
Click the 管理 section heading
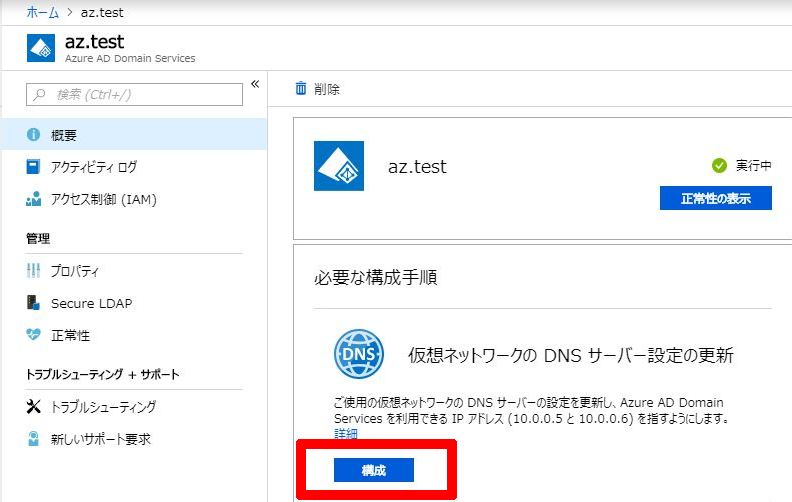click(x=38, y=238)
